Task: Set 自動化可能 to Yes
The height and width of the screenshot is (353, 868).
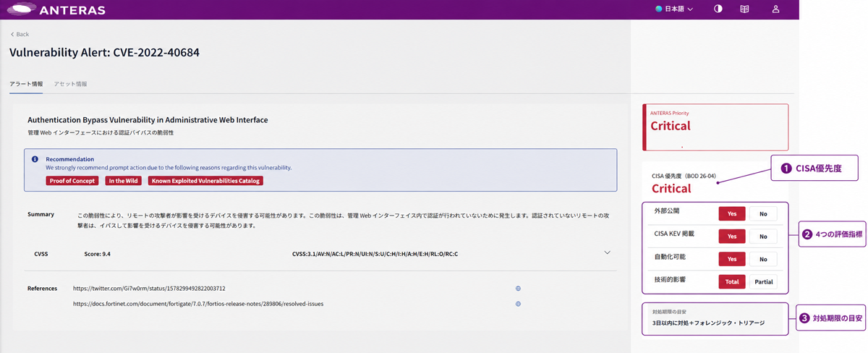Action: 732,259
